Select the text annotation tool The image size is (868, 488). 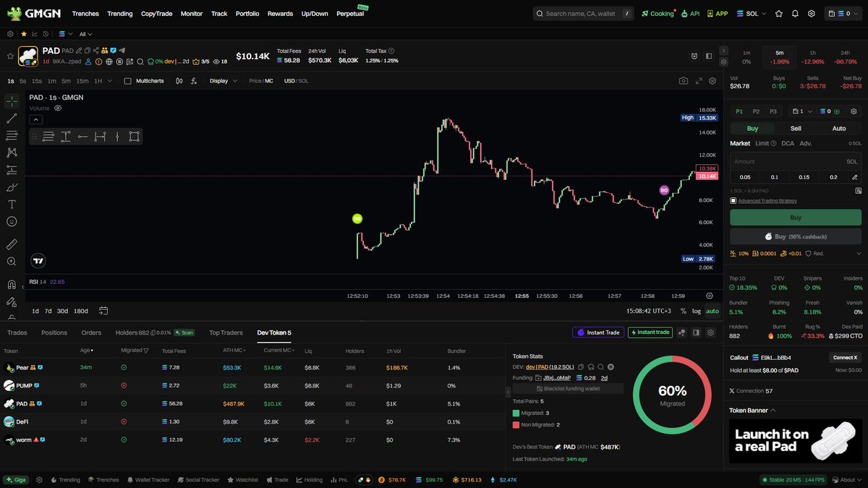point(12,204)
